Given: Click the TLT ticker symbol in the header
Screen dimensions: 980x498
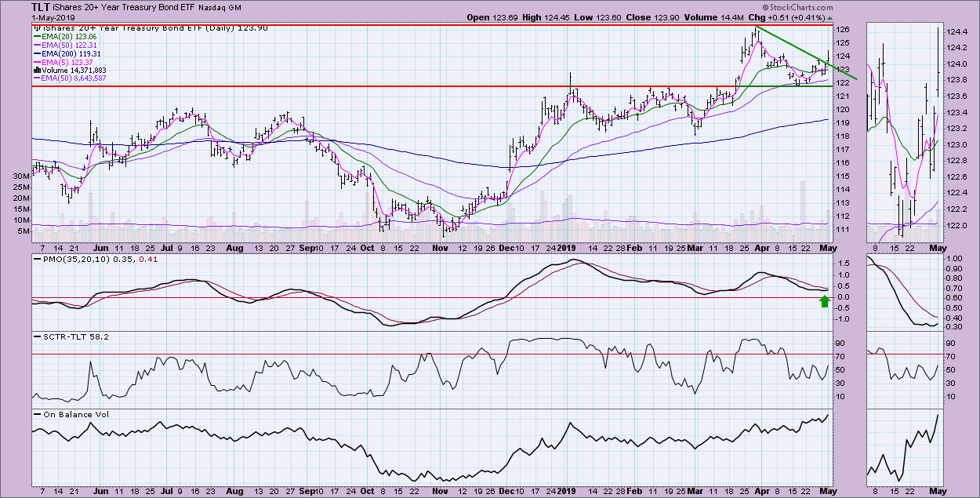Looking at the screenshot, I should (42, 7).
